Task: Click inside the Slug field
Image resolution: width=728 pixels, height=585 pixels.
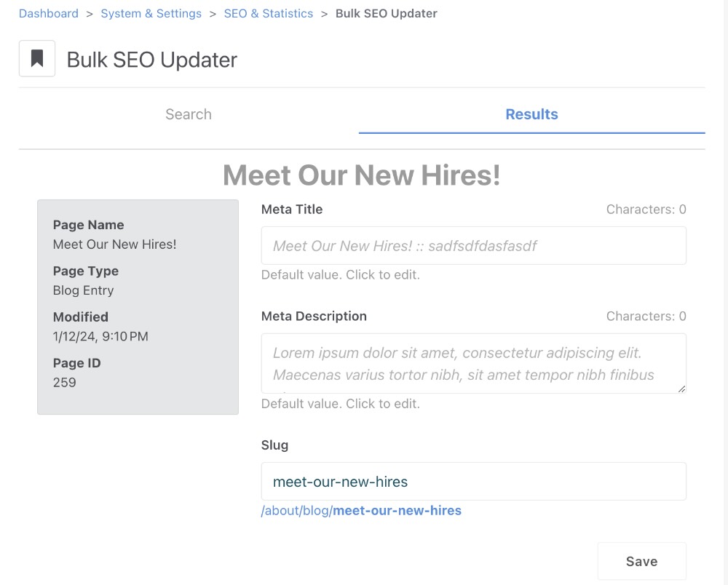Action: [473, 481]
